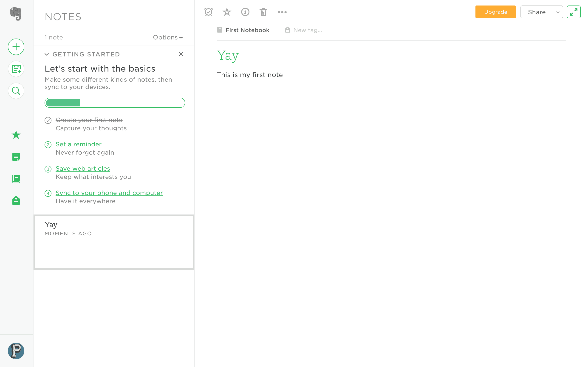Open Tags from the sidebar
The width and height of the screenshot is (588, 367).
coord(16,201)
